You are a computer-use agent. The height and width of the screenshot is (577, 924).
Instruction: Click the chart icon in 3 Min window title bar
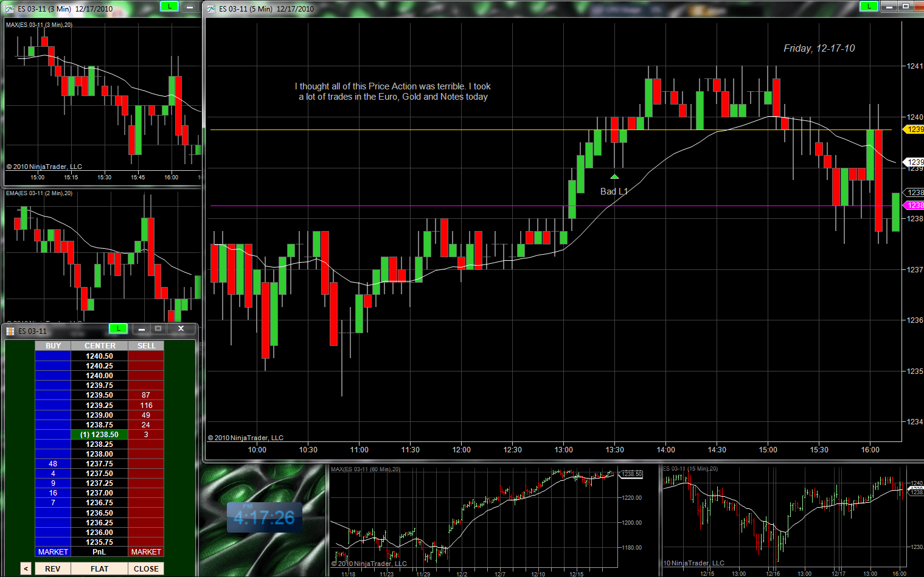10,9
